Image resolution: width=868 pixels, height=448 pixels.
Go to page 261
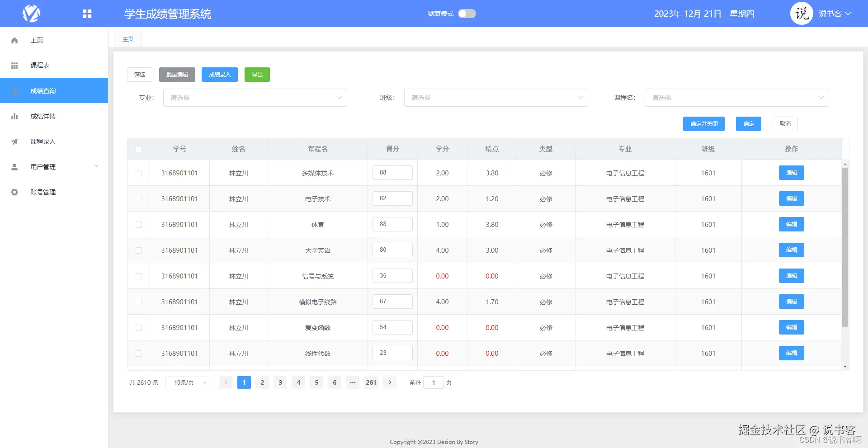point(371,382)
